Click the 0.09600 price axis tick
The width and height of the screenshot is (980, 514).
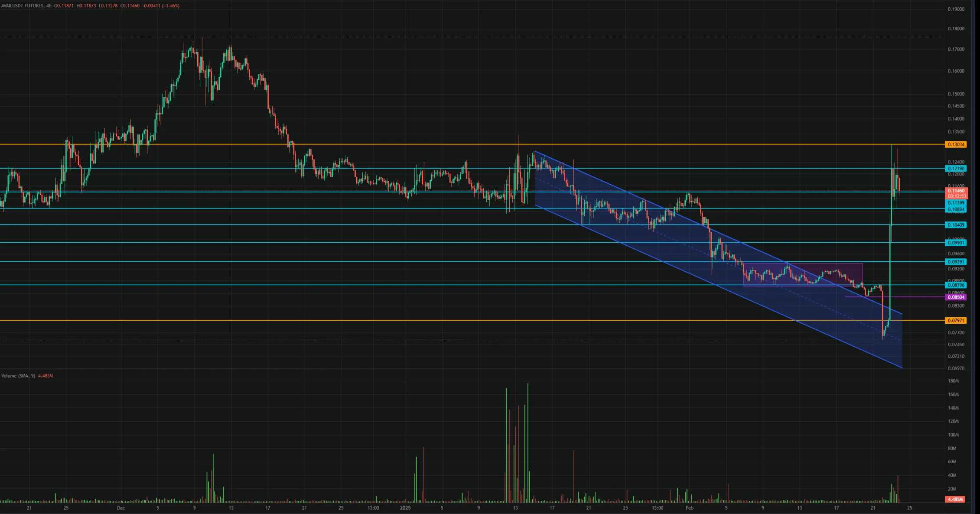tap(956, 254)
